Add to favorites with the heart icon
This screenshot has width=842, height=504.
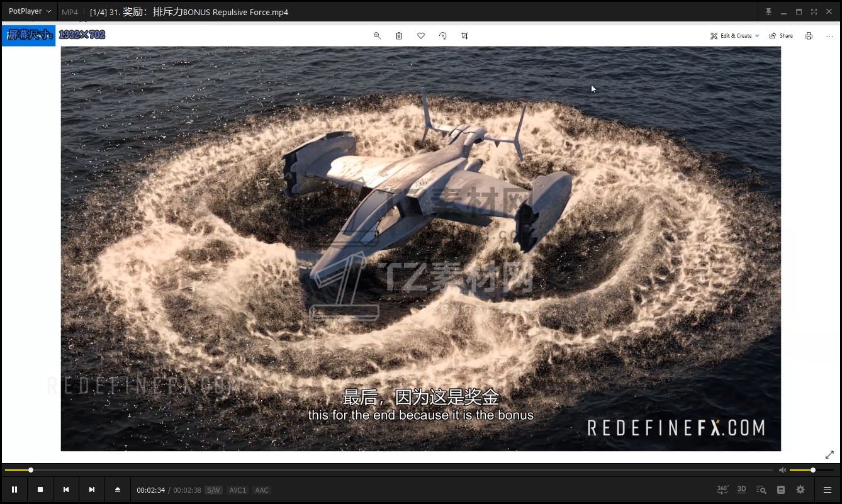(421, 36)
